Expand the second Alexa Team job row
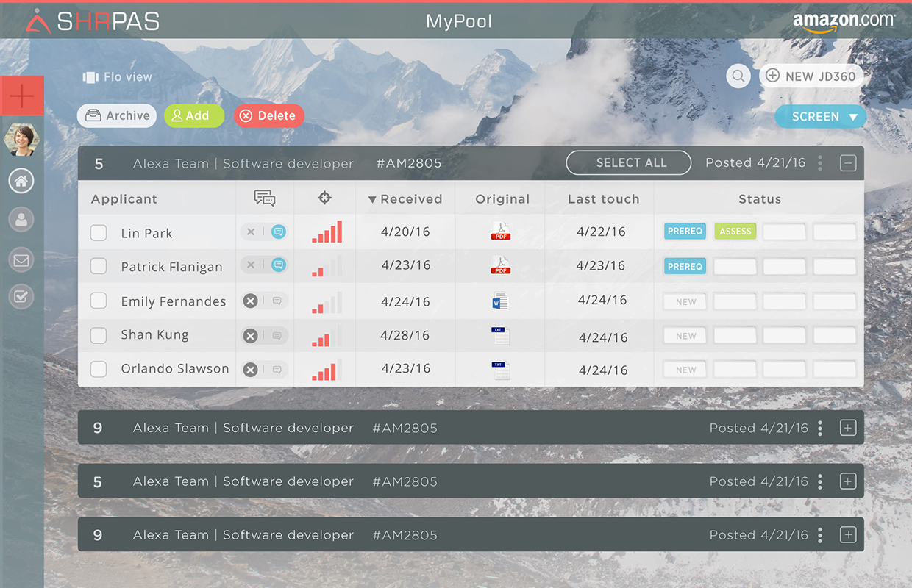 click(848, 428)
